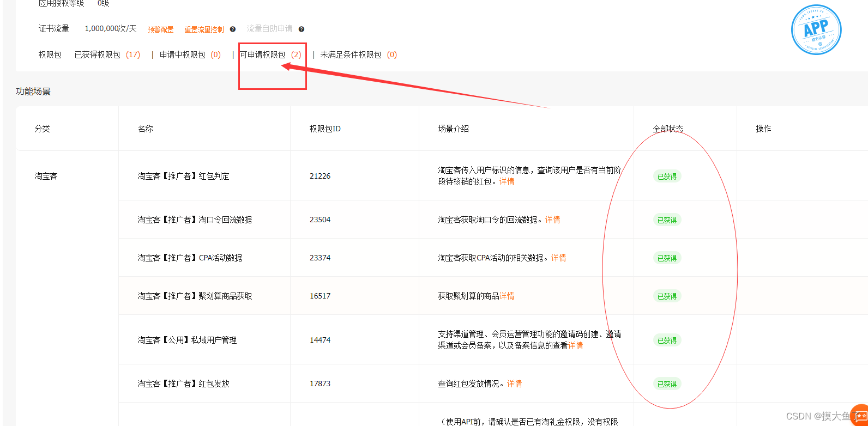868x426 pixels.
Task: Switch to 可申请权限包 (2) tab
Action: [x=271, y=54]
